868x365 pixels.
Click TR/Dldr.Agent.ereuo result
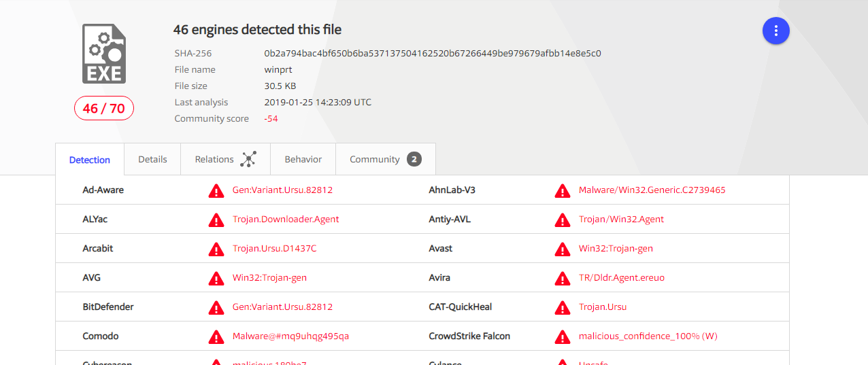[x=622, y=278]
